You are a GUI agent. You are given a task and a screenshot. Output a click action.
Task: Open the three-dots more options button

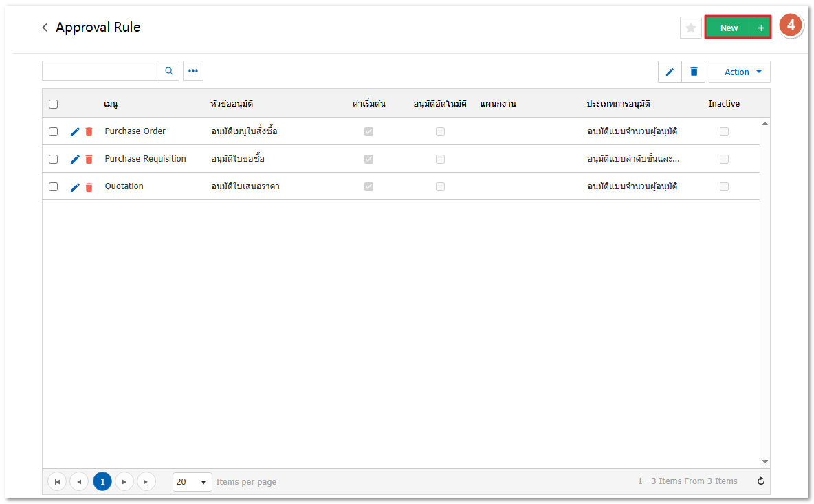(x=193, y=71)
